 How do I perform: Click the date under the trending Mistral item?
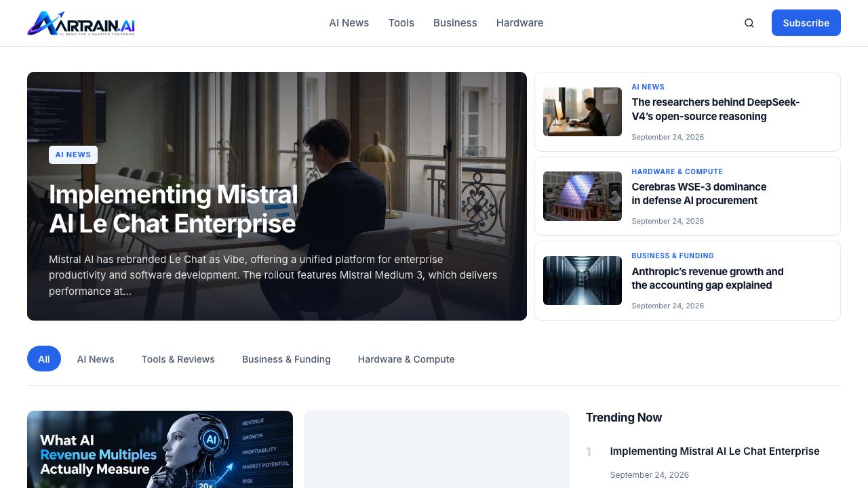[x=650, y=475]
